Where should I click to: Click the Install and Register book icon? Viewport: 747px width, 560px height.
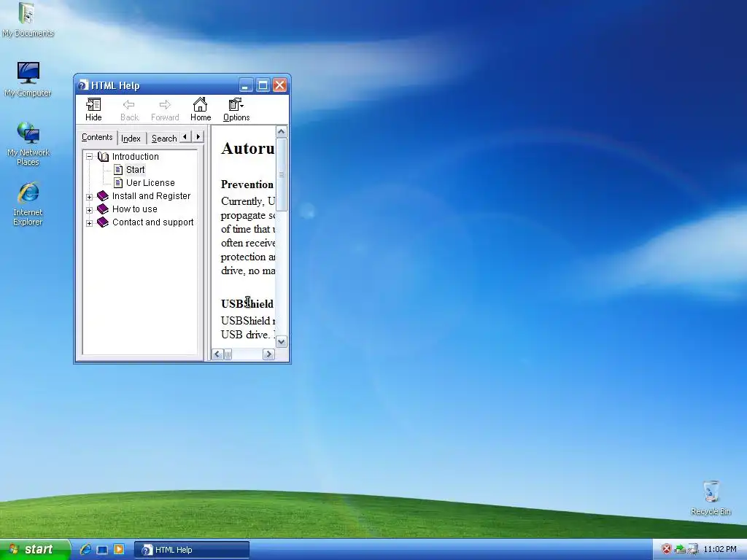tap(103, 195)
